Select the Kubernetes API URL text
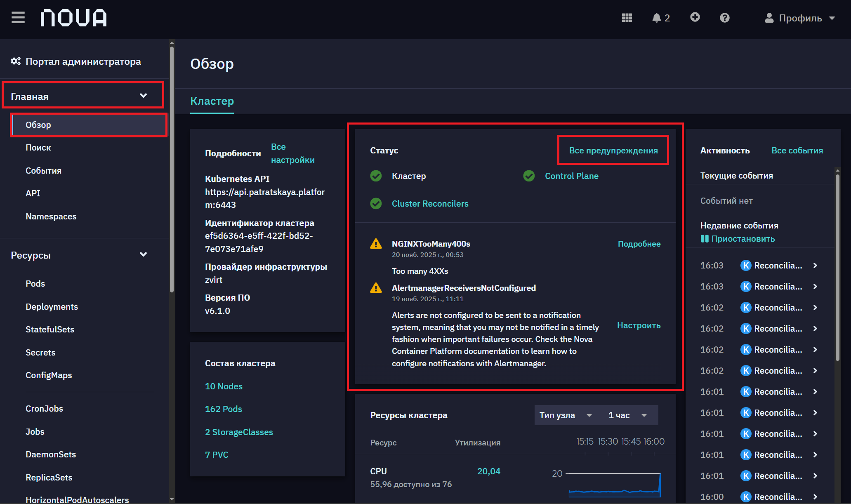Viewport: 851px width, 504px height. pos(265,198)
